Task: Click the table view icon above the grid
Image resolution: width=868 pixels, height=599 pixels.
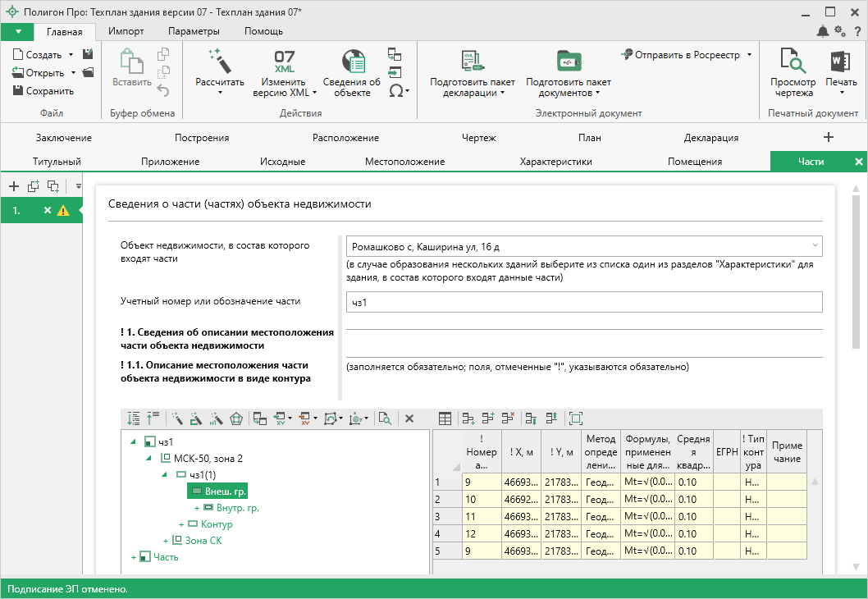Action: click(x=445, y=418)
